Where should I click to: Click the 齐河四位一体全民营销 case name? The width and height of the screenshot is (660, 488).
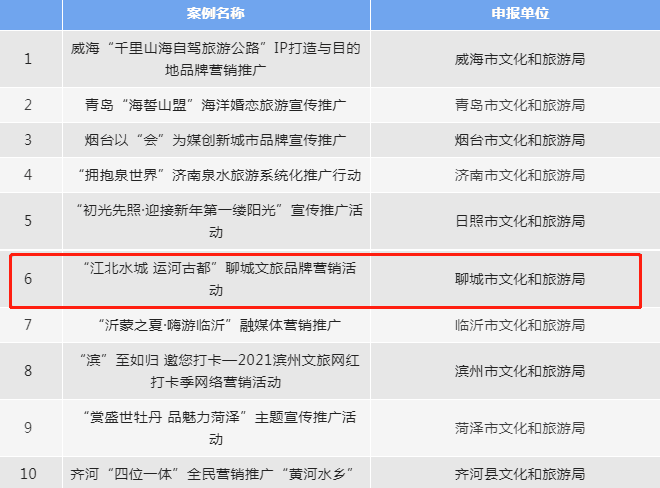[x=212, y=474]
